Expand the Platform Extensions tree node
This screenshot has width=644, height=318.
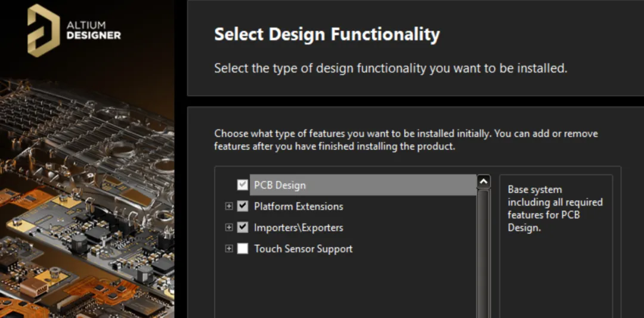click(x=228, y=207)
